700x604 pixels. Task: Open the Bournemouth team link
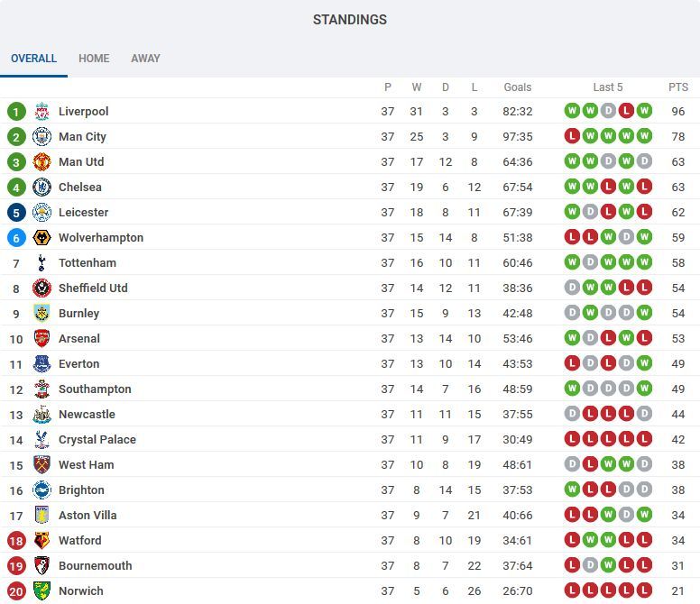click(x=95, y=566)
